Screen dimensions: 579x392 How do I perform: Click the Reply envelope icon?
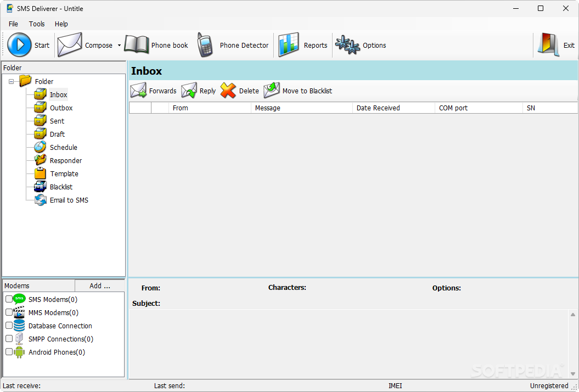pos(189,91)
